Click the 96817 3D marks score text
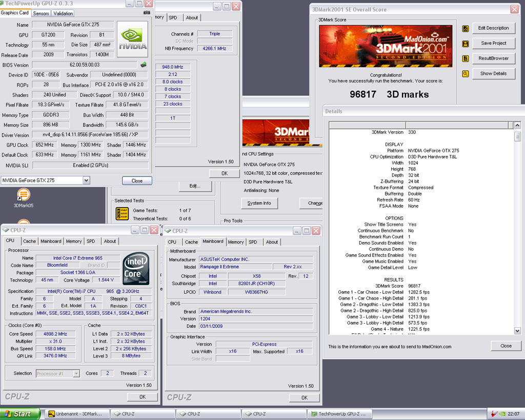Screen dimensions: 525x420 (389, 94)
